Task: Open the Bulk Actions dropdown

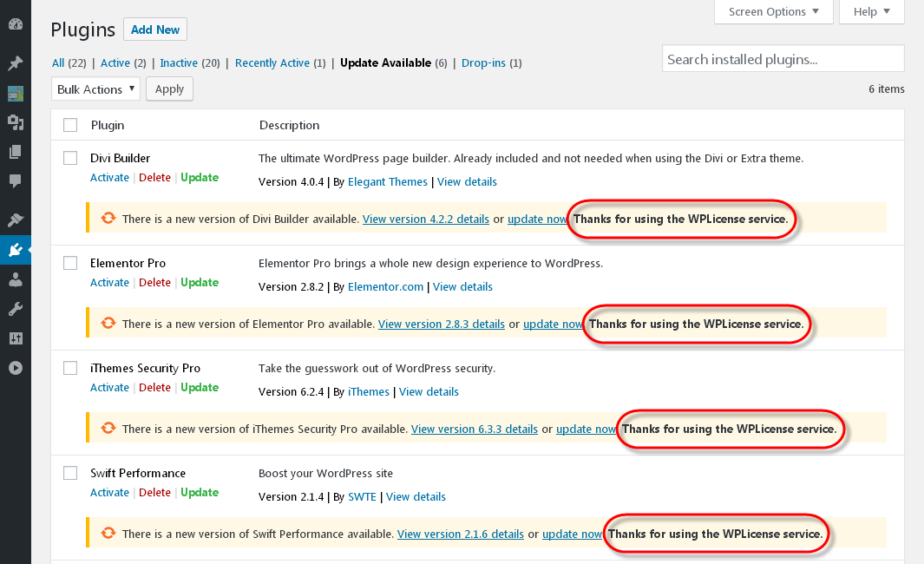Action: click(x=95, y=89)
